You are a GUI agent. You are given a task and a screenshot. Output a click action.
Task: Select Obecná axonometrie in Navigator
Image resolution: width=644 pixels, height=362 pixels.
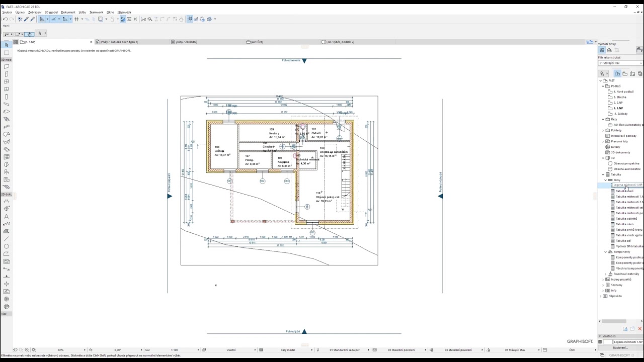point(627,169)
